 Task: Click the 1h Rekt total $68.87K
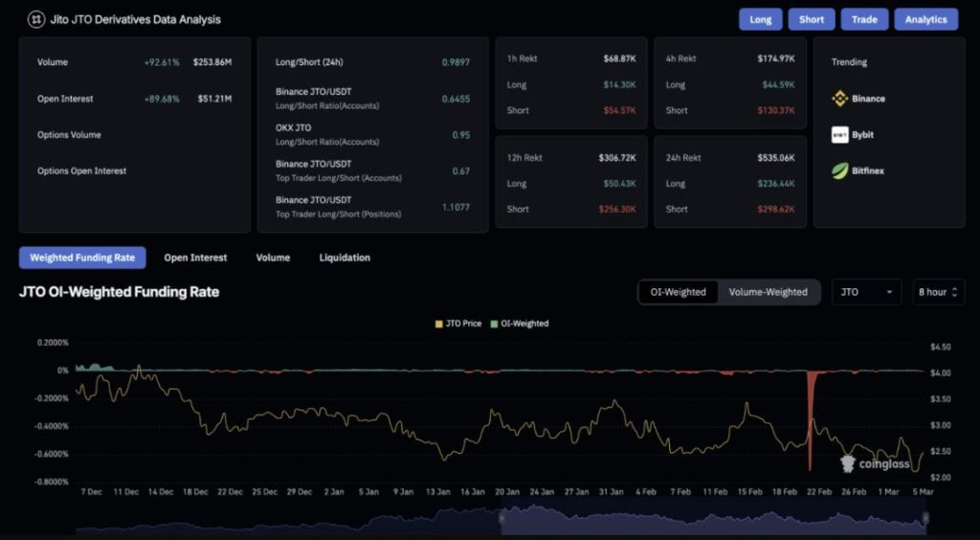point(619,58)
